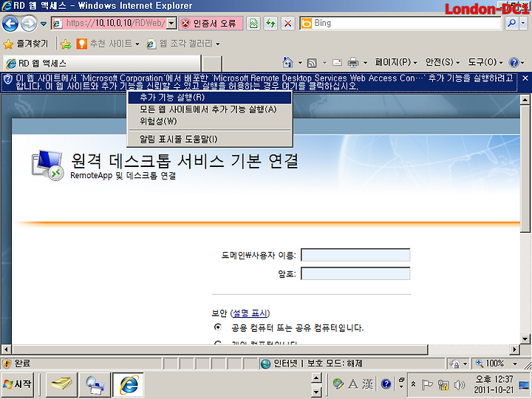This screenshot has height=399, width=532.
Task: Click the language bar help icon
Action: pyautogui.click(x=386, y=383)
